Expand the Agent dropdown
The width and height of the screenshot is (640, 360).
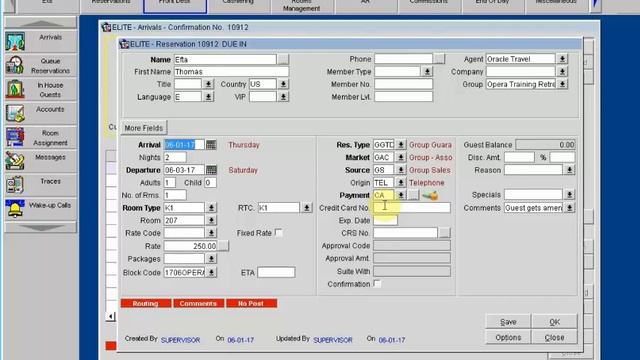[562, 59]
